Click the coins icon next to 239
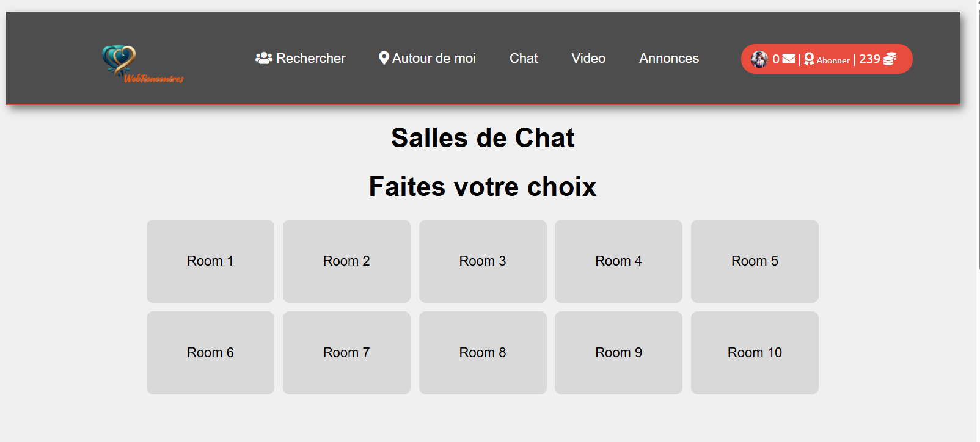 click(x=890, y=59)
